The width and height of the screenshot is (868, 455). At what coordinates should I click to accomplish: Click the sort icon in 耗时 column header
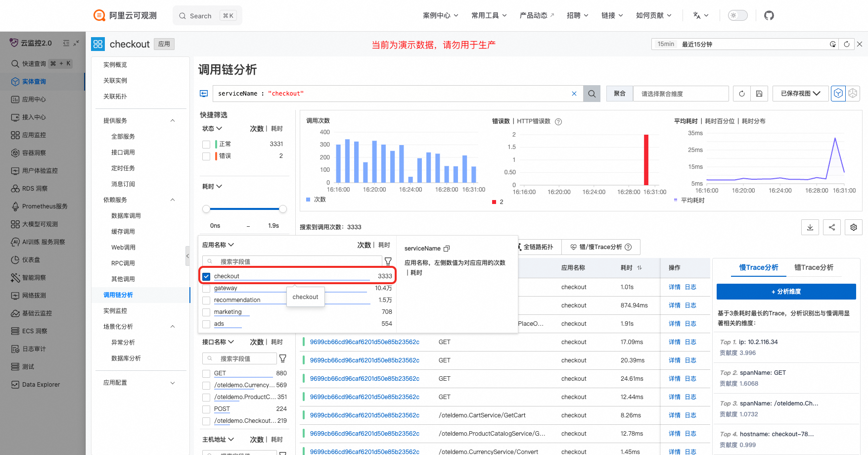pyautogui.click(x=640, y=268)
